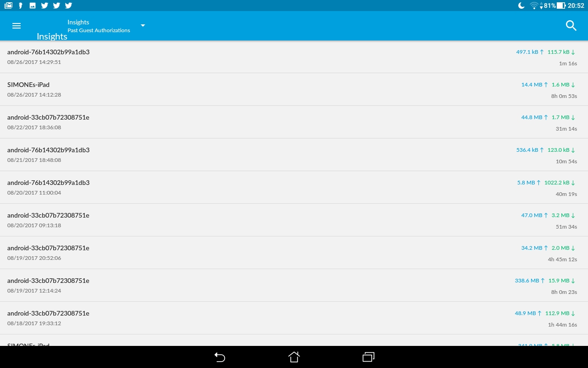The width and height of the screenshot is (588, 368).
Task: Open the image notification icon
Action: pyautogui.click(x=33, y=6)
